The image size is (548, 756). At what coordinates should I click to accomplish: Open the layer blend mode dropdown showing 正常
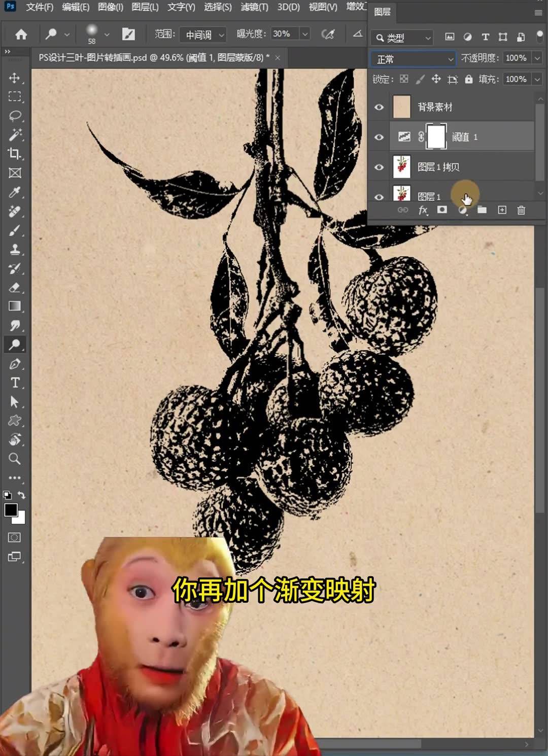point(412,58)
